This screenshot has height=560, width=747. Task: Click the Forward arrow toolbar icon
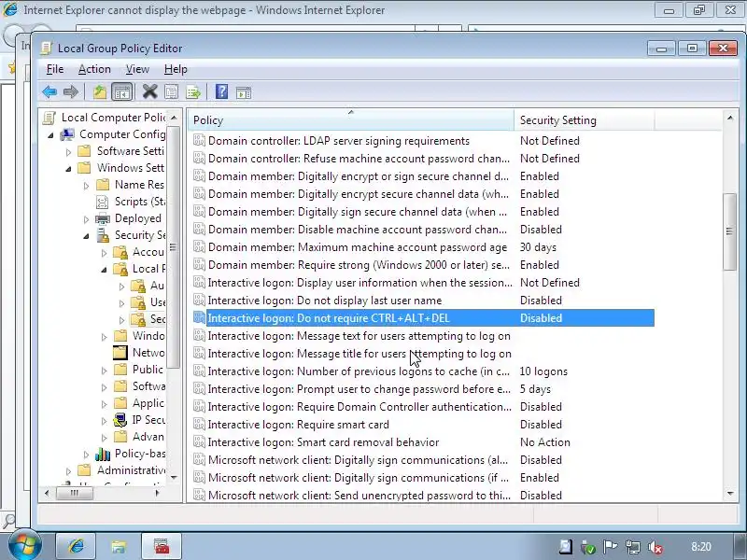point(71,91)
